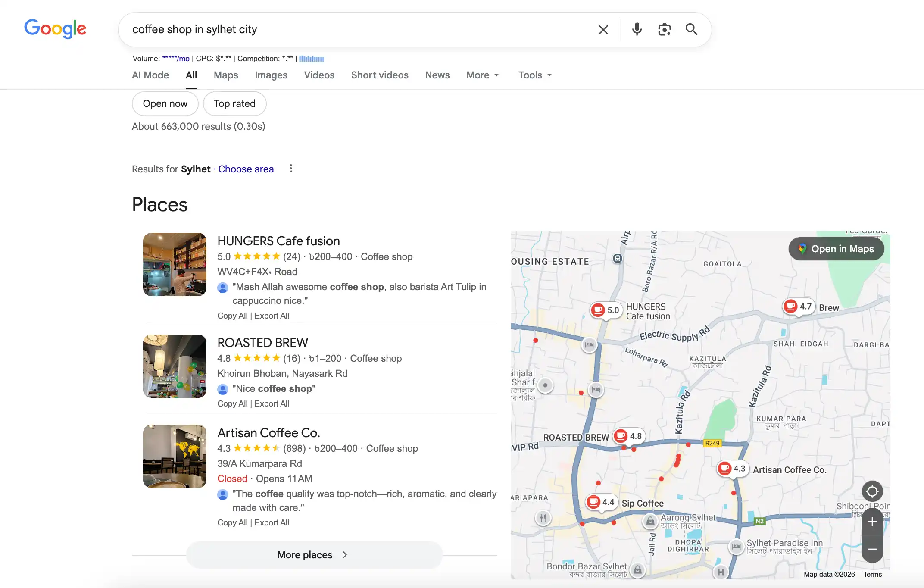The width and height of the screenshot is (924, 588).
Task: Click the Choose area link
Action: tap(246, 169)
